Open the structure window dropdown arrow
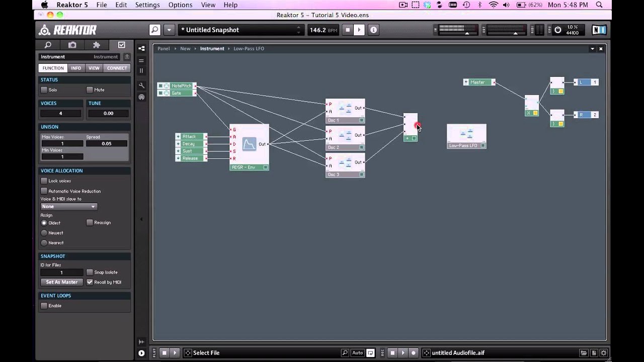The image size is (644, 362). 592,49
